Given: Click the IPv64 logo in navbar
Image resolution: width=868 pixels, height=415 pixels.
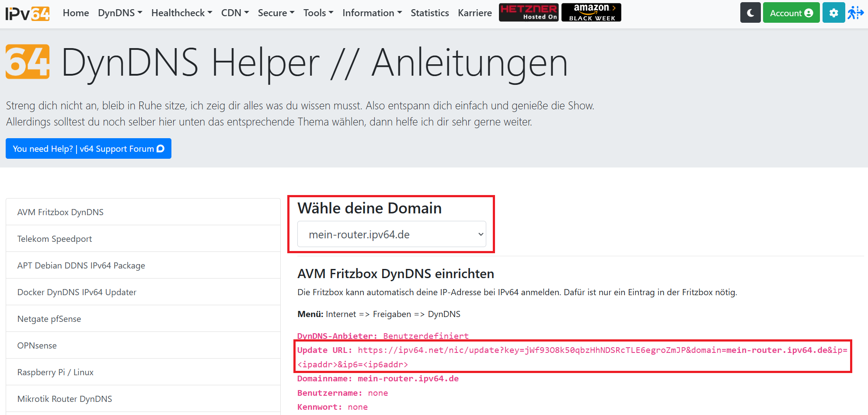Looking at the screenshot, I should [x=28, y=13].
